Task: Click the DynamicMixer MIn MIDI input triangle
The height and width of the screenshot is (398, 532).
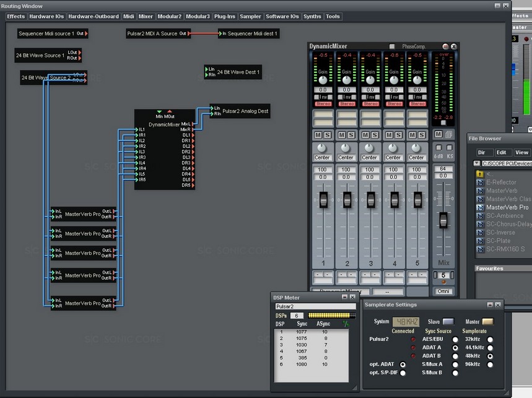Action: [x=159, y=111]
